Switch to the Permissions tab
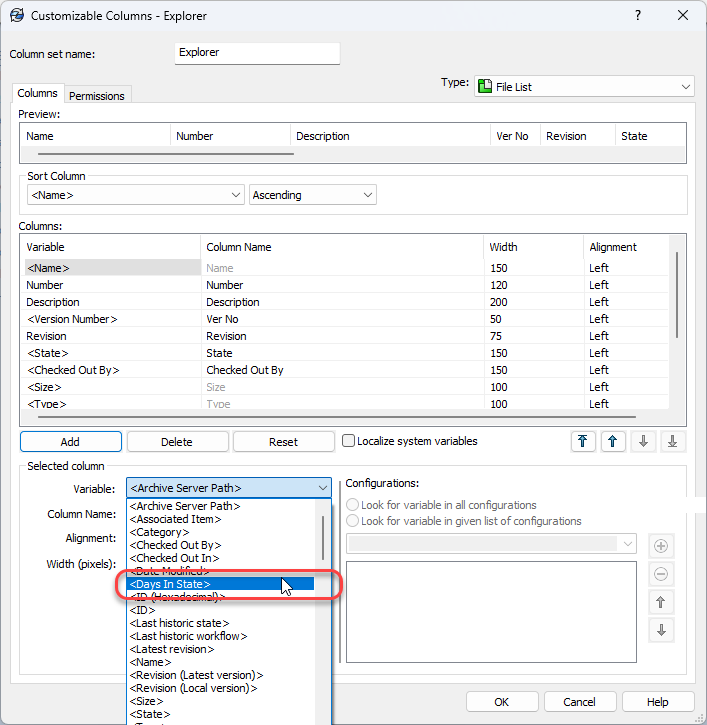This screenshot has width=707, height=725. point(97,96)
